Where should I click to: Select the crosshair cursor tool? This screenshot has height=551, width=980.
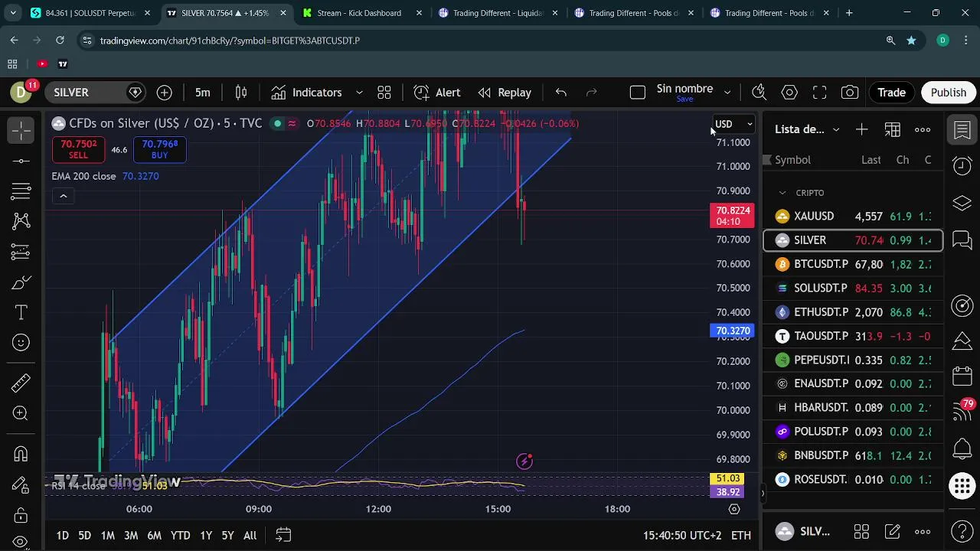[x=21, y=130]
